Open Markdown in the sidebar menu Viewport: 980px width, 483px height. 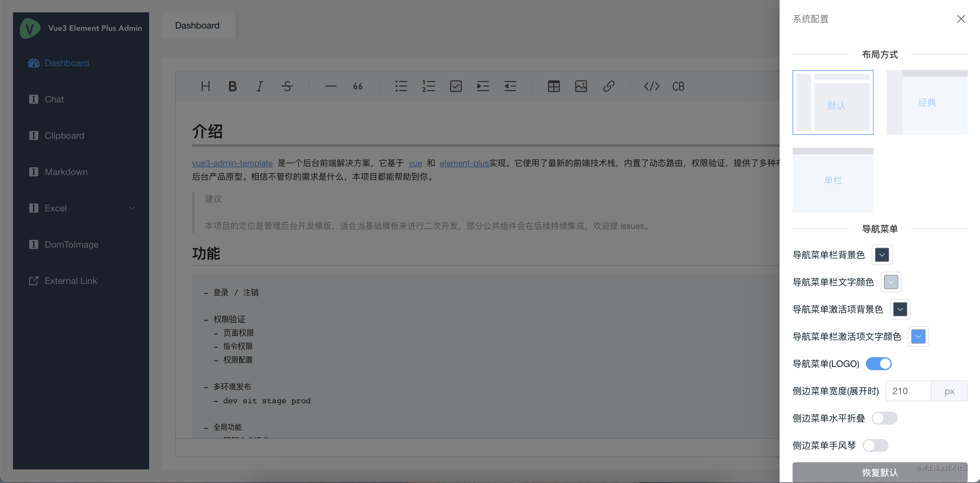[x=66, y=172]
